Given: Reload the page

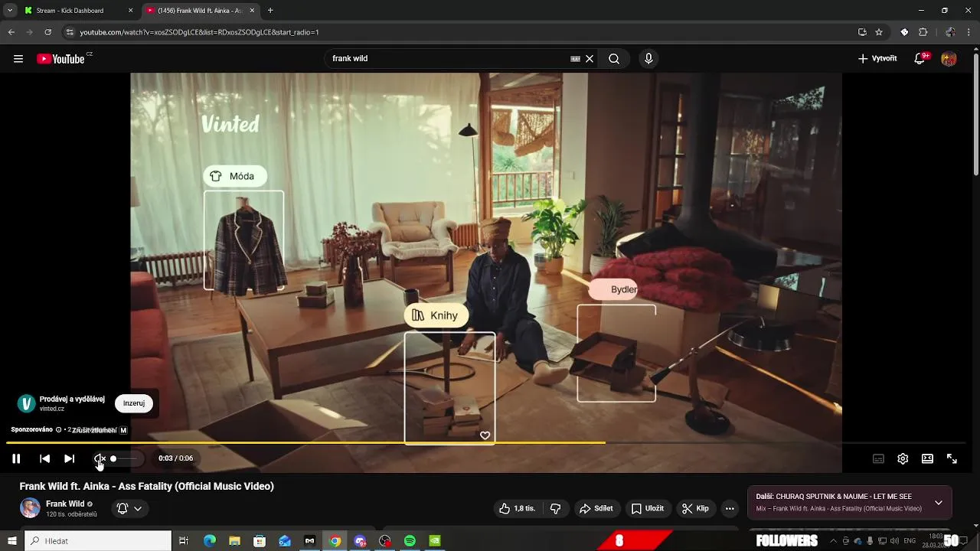Looking at the screenshot, I should (x=47, y=32).
